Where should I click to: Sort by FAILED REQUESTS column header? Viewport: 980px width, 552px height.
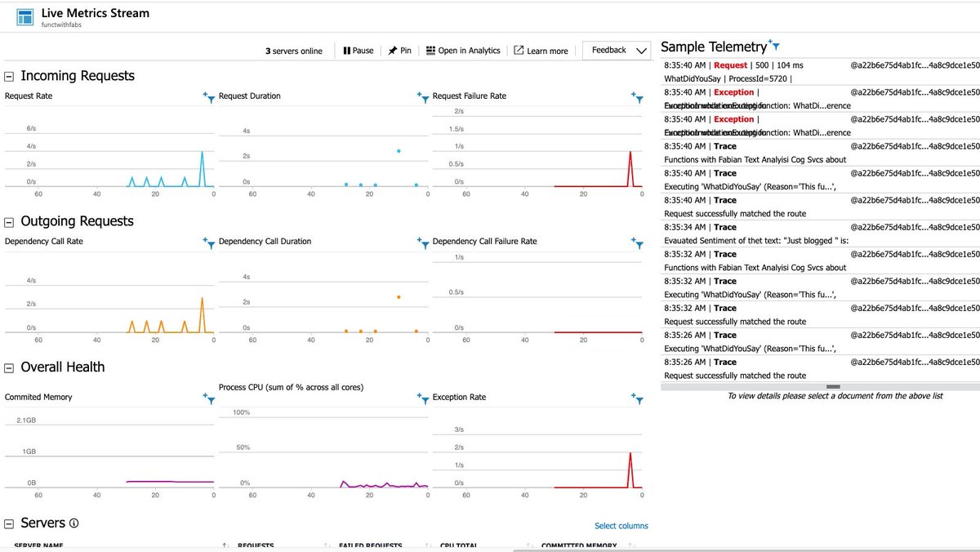(370, 545)
